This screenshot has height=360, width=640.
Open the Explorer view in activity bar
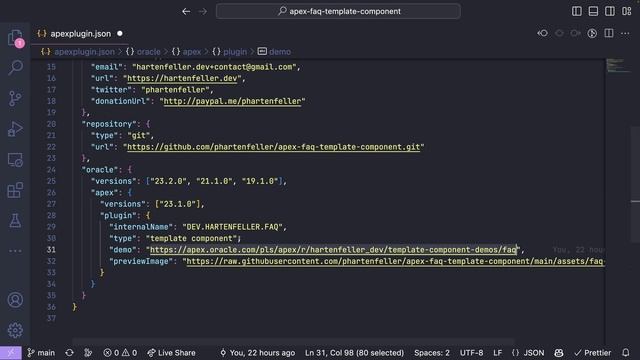point(16,38)
